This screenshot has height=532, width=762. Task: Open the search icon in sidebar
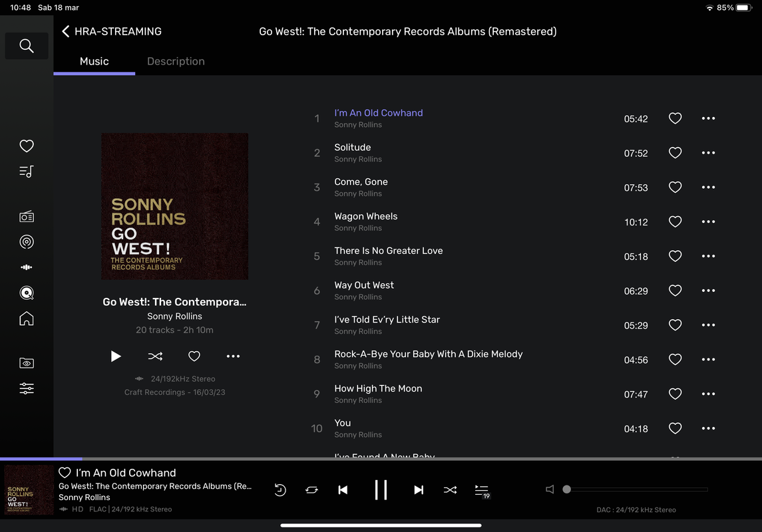[x=26, y=46]
